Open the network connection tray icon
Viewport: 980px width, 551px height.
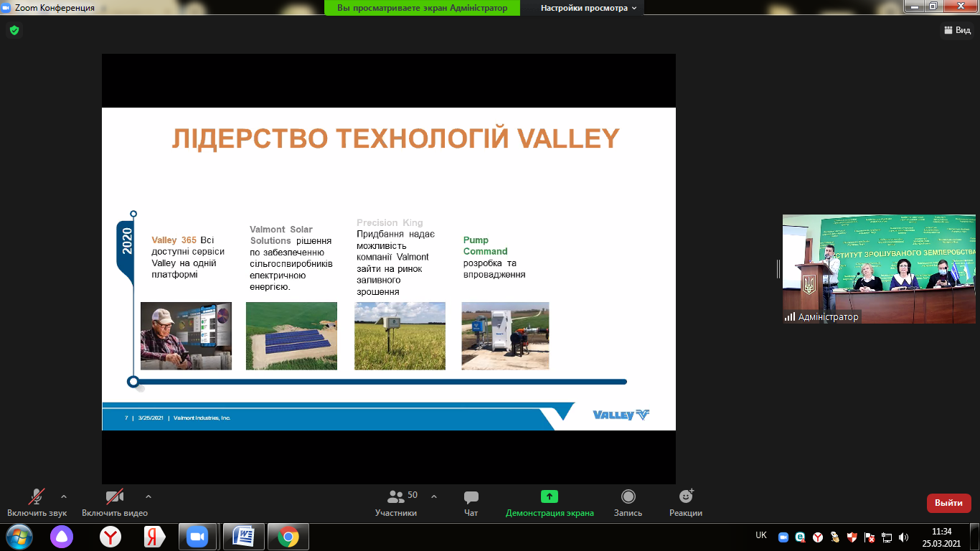point(886,537)
